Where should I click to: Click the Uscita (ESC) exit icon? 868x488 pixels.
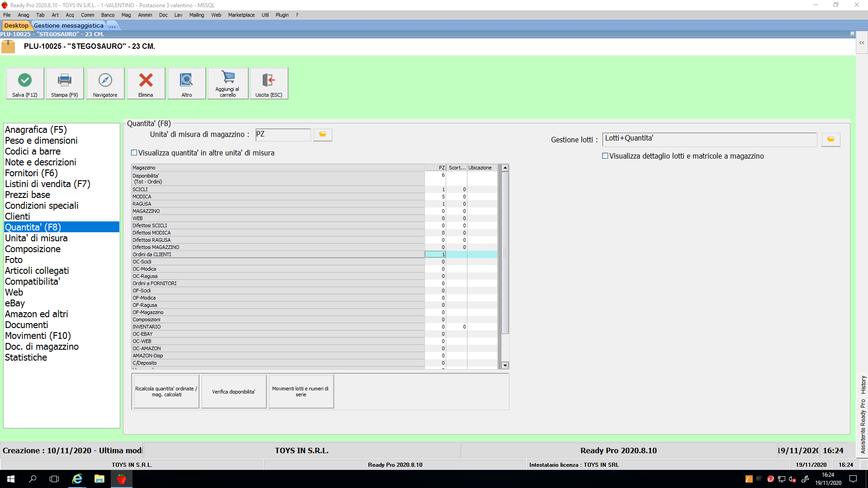(x=269, y=80)
